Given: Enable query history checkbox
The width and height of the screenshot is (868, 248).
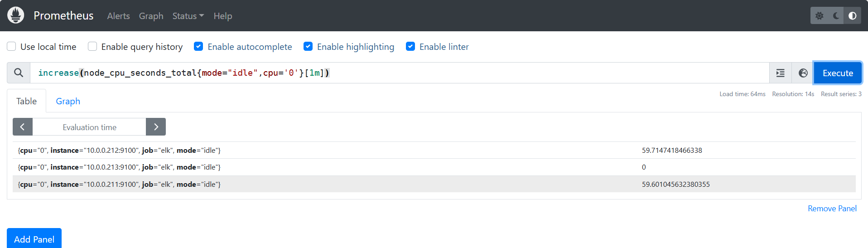Looking at the screenshot, I should [x=92, y=47].
